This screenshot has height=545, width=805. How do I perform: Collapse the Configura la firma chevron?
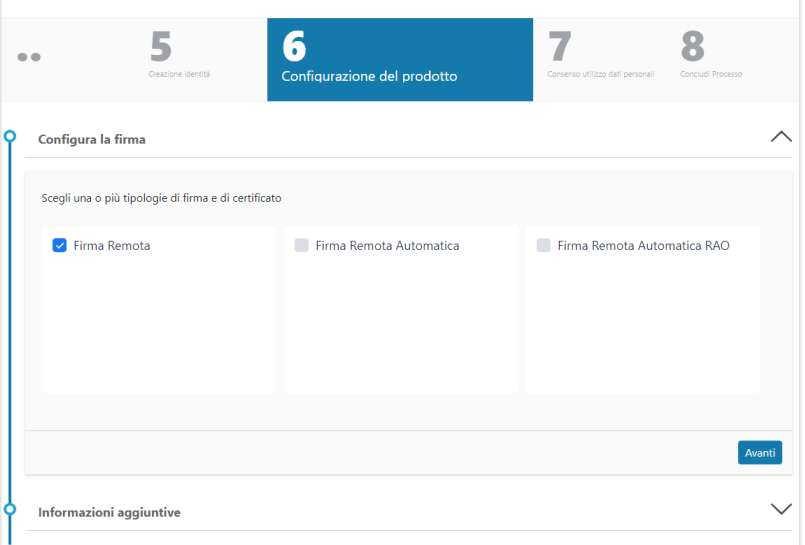pos(781,137)
